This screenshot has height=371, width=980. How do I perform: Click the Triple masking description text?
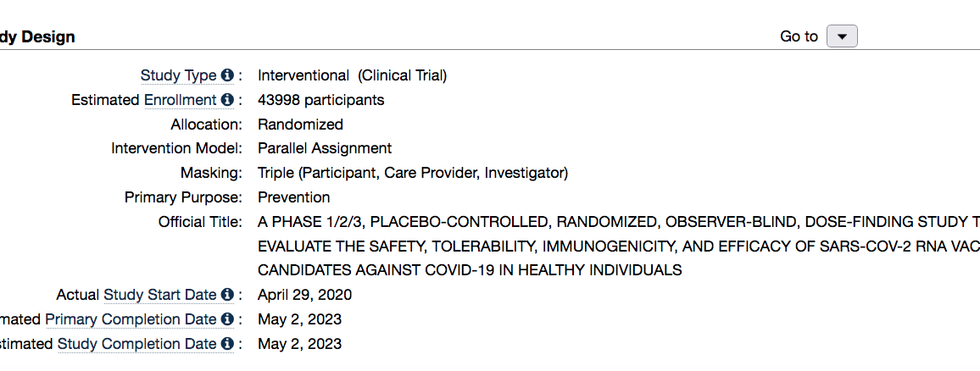(x=413, y=173)
